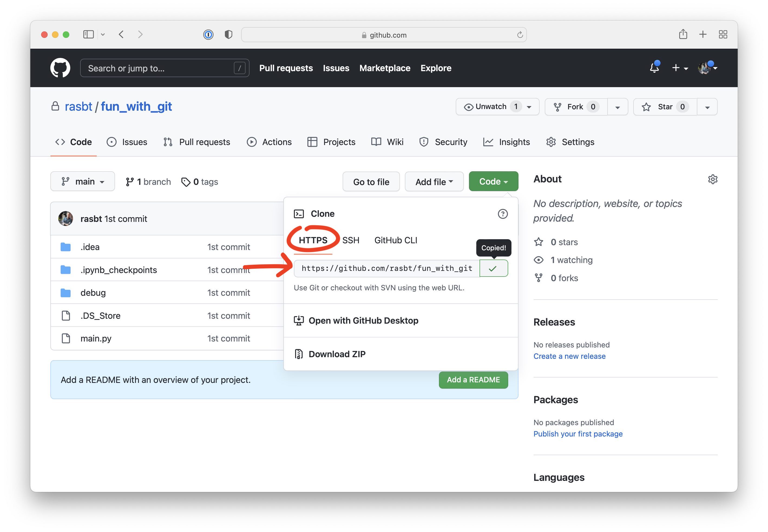This screenshot has width=768, height=532.
Task: Select the Issues repository tab
Action: (127, 142)
